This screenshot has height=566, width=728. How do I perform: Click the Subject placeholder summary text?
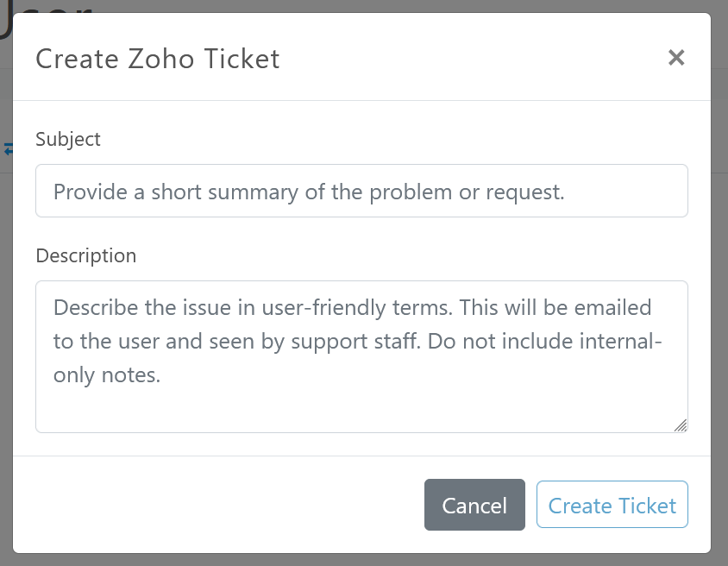(x=309, y=192)
